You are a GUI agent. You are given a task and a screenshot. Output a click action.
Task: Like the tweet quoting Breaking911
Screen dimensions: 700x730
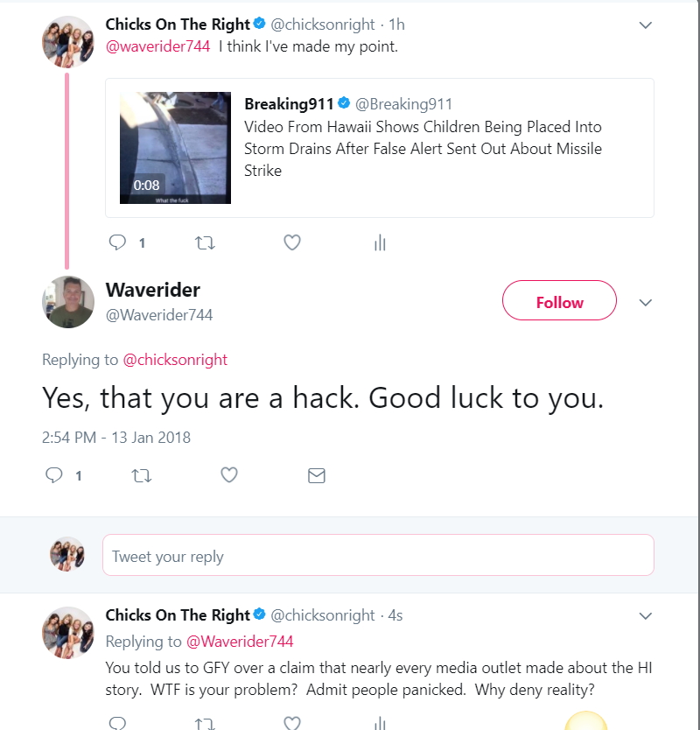[x=292, y=242]
